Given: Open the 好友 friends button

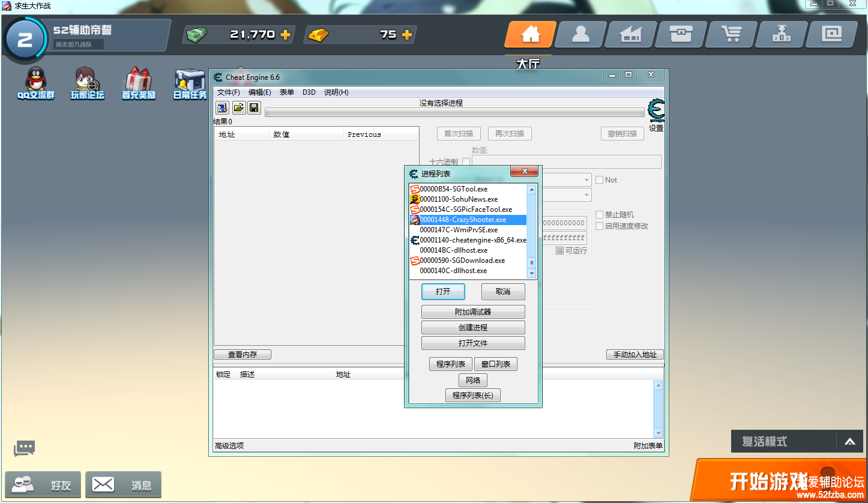Looking at the screenshot, I should 43,485.
